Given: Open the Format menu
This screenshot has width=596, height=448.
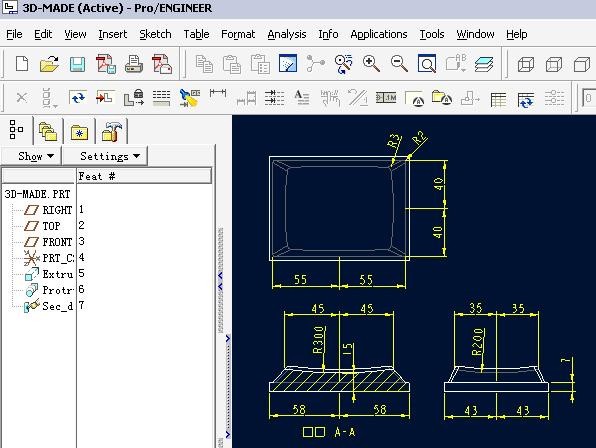Looking at the screenshot, I should coord(238,34).
